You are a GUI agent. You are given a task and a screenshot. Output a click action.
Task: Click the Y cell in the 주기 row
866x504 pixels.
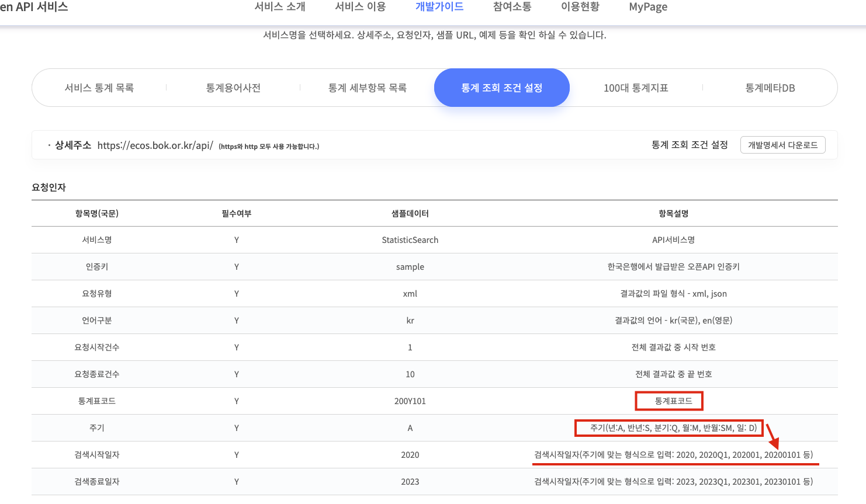coord(237,428)
